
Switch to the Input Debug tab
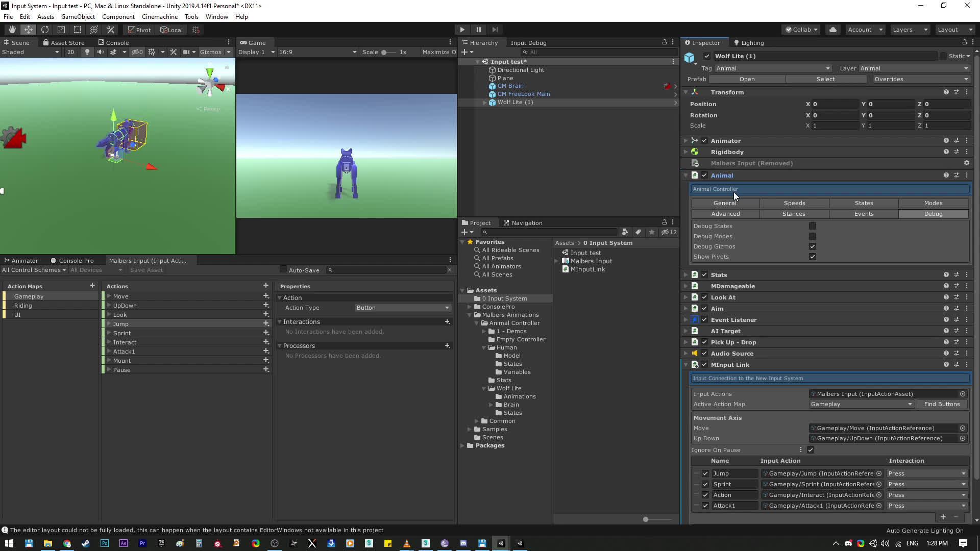(528, 43)
